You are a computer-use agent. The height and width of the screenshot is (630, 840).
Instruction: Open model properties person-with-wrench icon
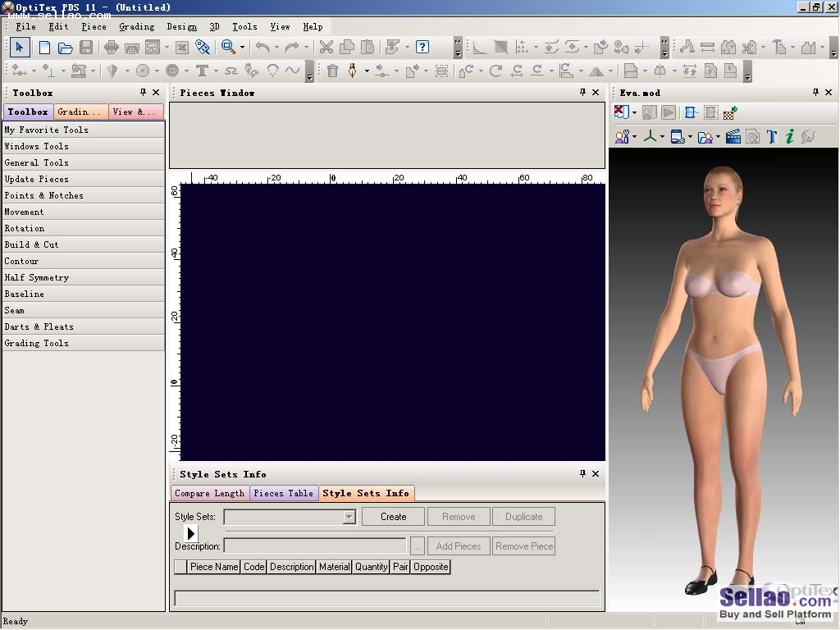pyautogui.click(x=622, y=137)
